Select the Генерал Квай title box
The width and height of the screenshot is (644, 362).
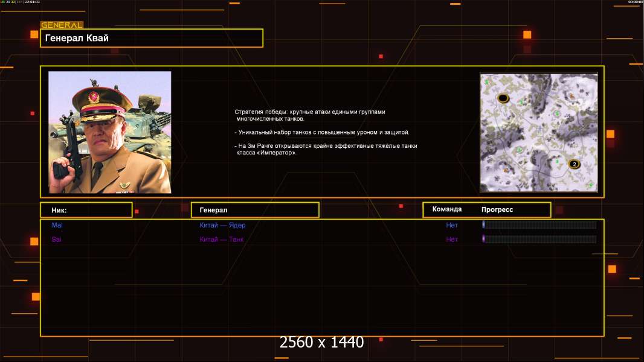point(151,38)
